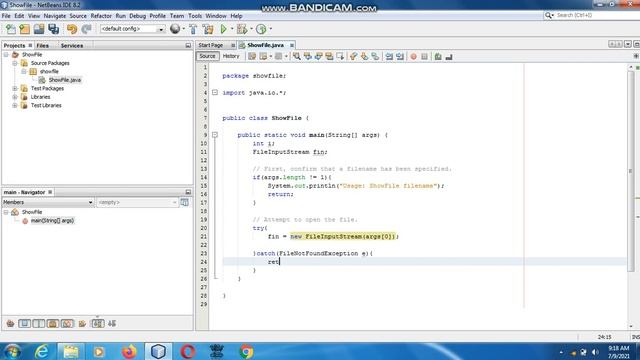Click the Save All toolbar icon
The height and width of the screenshot is (360, 640).
tap(53, 29)
